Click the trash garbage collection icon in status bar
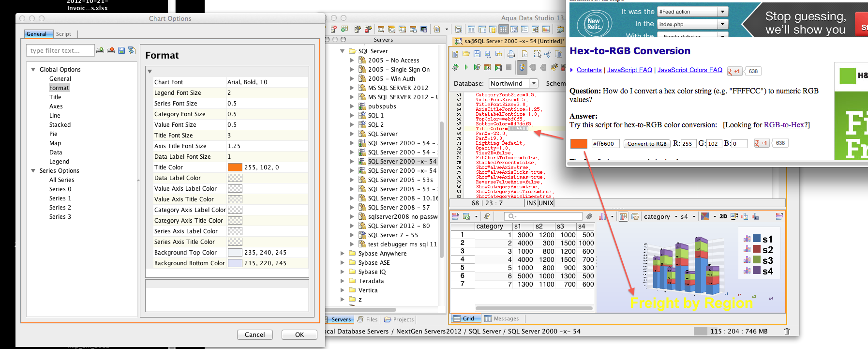Screen dimensions: 868x349 pos(787,331)
